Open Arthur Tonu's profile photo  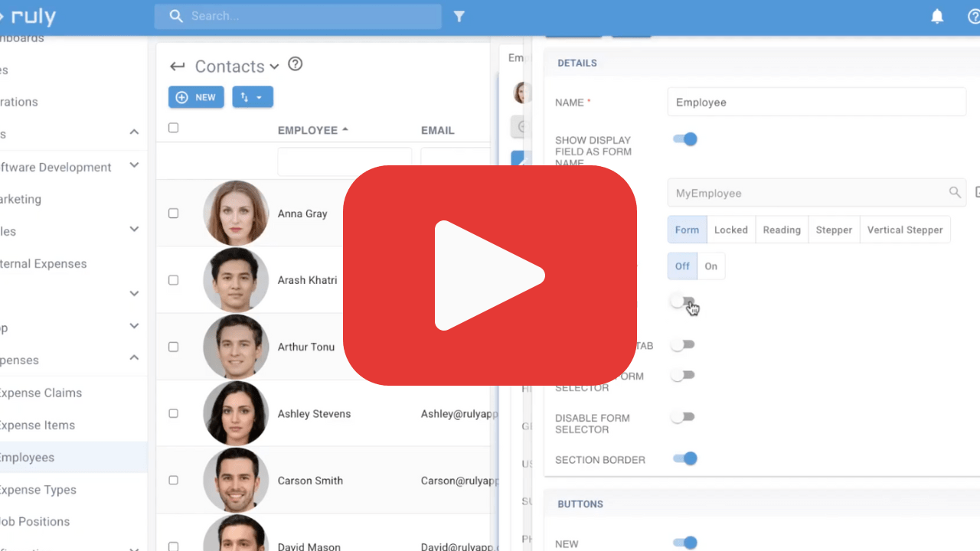(x=236, y=347)
